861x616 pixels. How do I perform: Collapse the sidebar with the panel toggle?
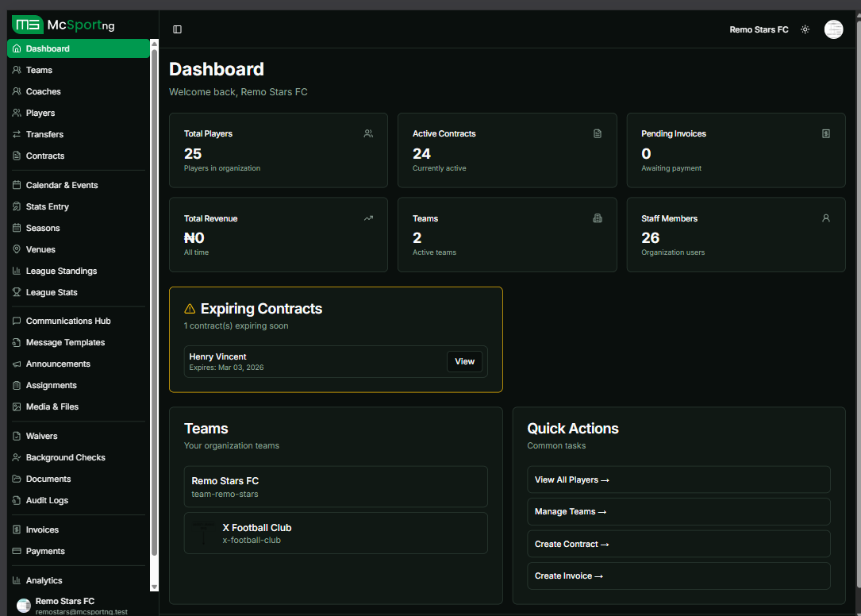(x=177, y=29)
